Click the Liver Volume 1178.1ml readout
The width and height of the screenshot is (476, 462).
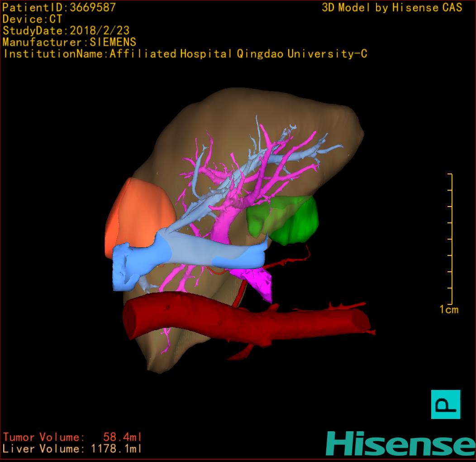pos(72,449)
